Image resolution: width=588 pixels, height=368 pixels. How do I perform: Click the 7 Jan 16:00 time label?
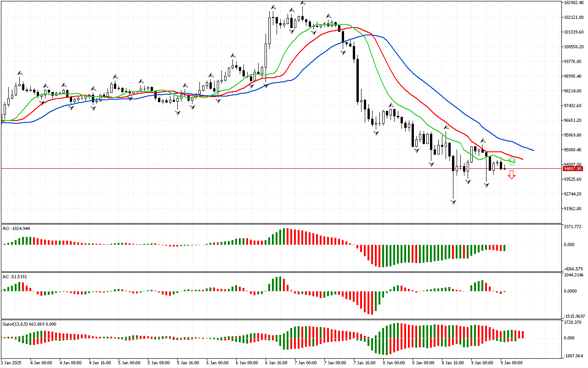click(364, 362)
